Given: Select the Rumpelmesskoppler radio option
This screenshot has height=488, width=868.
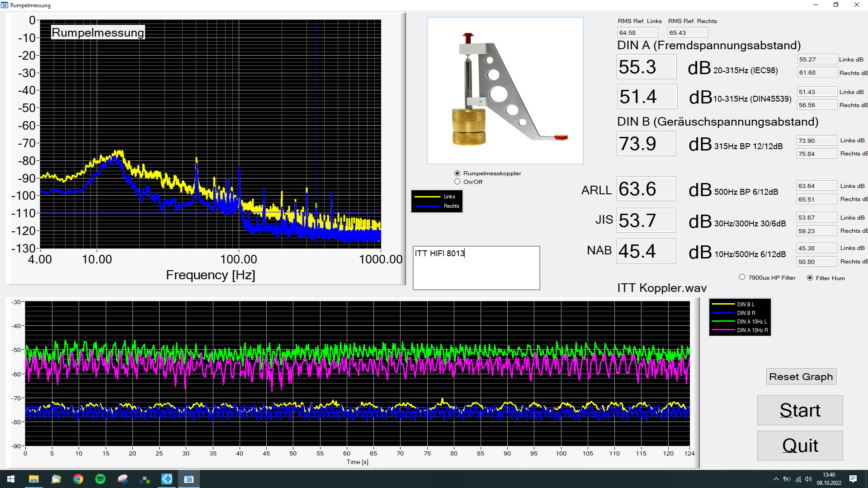Looking at the screenshot, I should (x=458, y=173).
